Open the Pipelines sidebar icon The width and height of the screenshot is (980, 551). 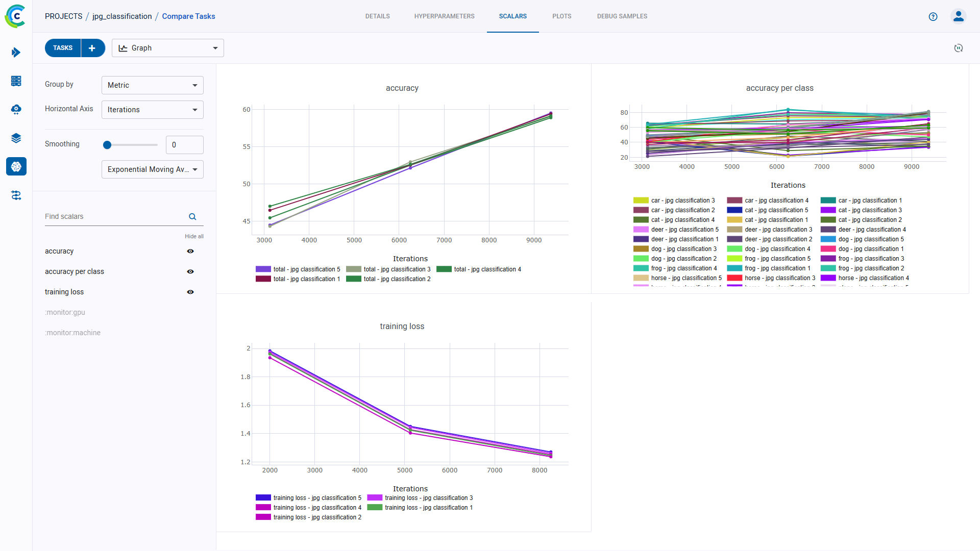coord(16,195)
